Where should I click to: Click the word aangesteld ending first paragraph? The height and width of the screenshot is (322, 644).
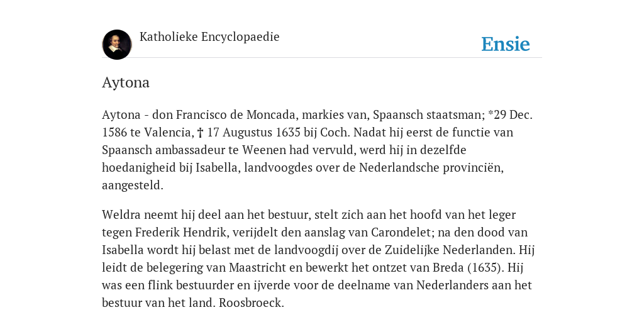(132, 186)
